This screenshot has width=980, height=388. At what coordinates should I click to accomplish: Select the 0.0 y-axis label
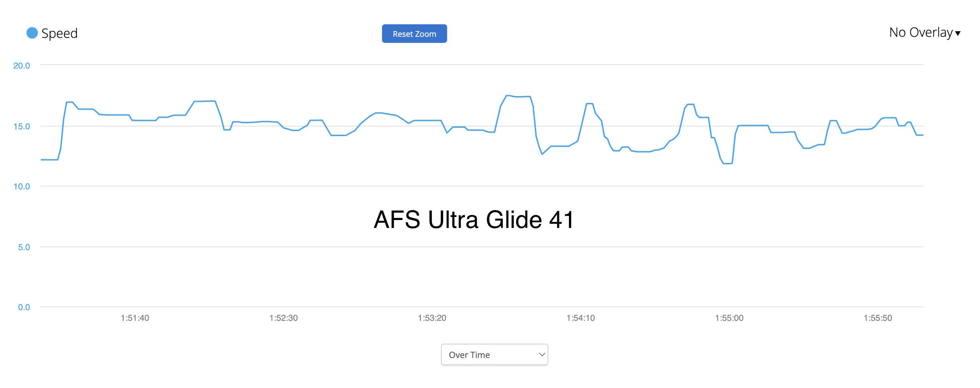24,308
